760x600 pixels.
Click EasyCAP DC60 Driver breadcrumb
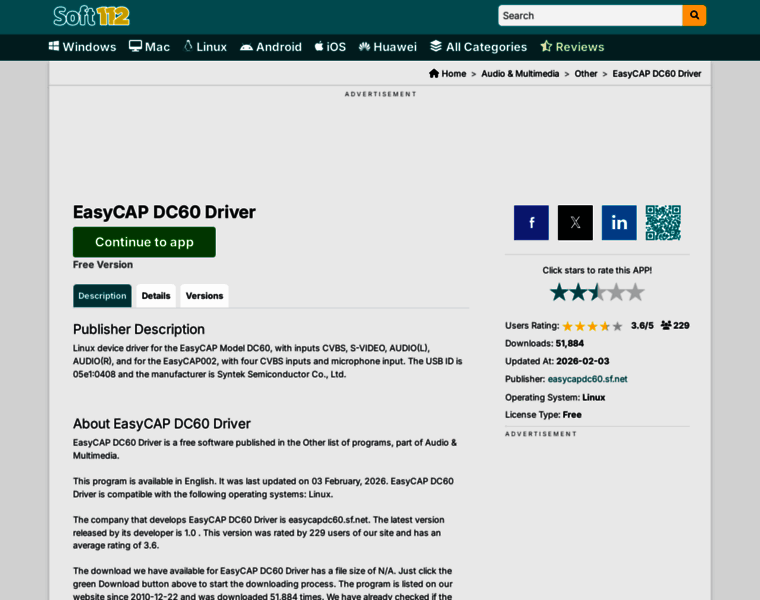(x=657, y=74)
